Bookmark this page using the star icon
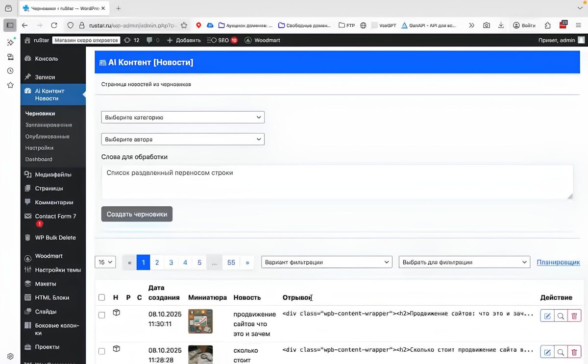Image resolution: width=588 pixels, height=364 pixels. click(184, 25)
